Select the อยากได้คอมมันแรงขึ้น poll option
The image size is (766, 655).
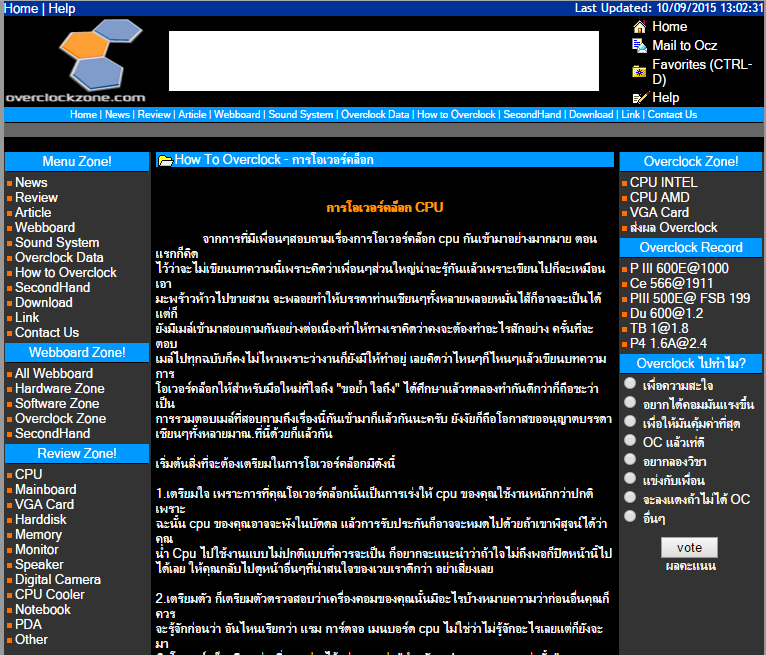tap(630, 402)
